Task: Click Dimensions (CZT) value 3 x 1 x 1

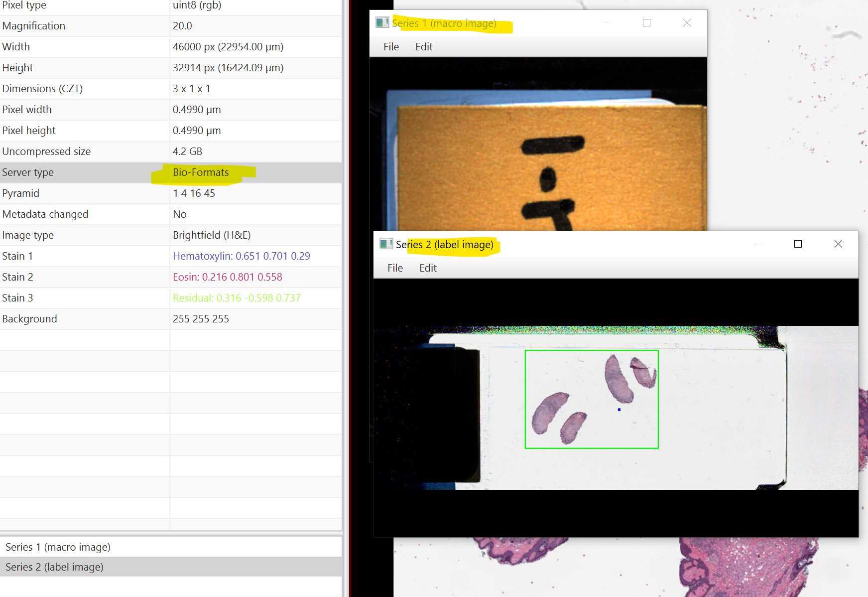Action: (192, 89)
